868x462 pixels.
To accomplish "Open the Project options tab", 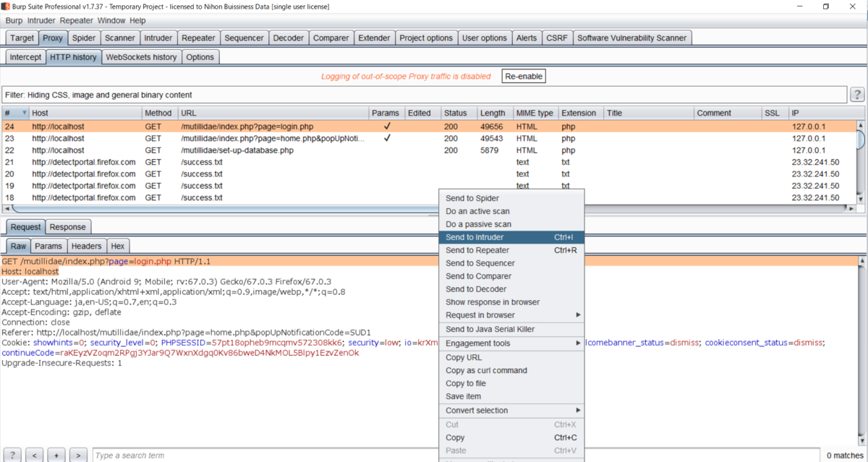I will (426, 38).
